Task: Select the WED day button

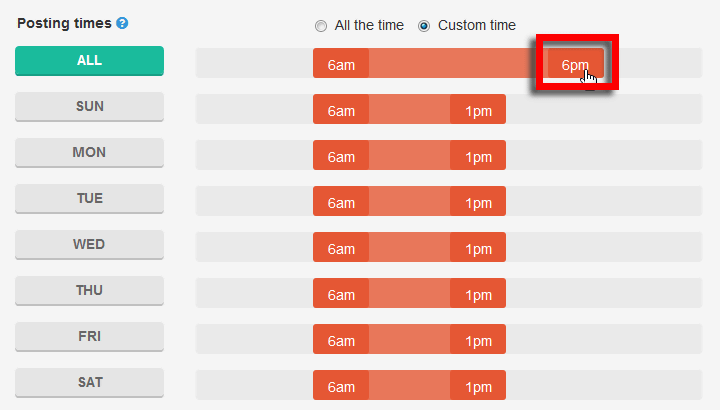Action: pos(90,244)
